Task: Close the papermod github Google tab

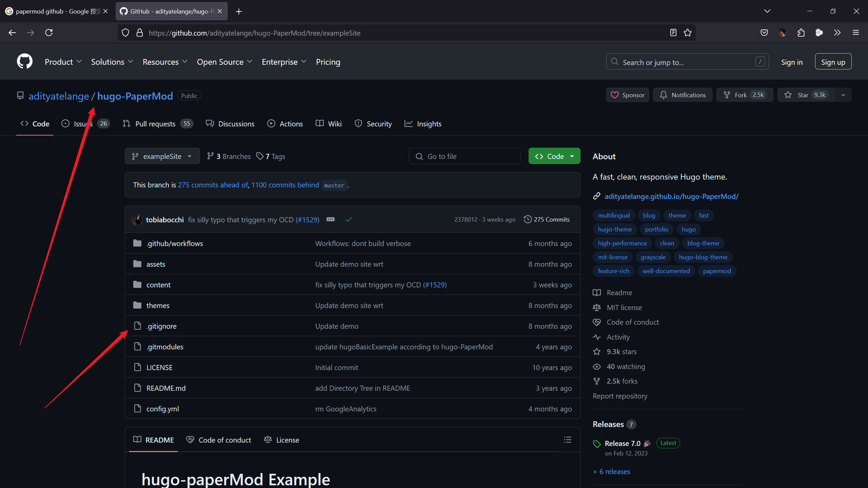Action: 105,11
